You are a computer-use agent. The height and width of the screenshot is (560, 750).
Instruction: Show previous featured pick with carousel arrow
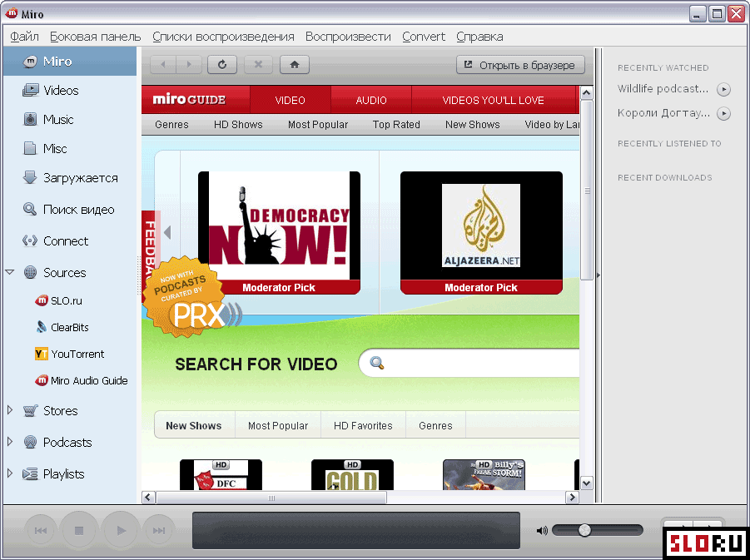coord(167,233)
